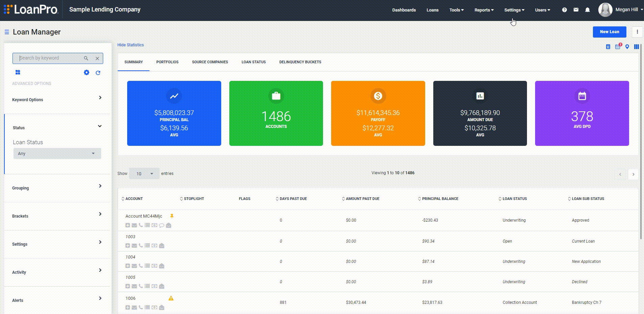
Task: Click the blue grid layout icon under search
Action: (18, 72)
